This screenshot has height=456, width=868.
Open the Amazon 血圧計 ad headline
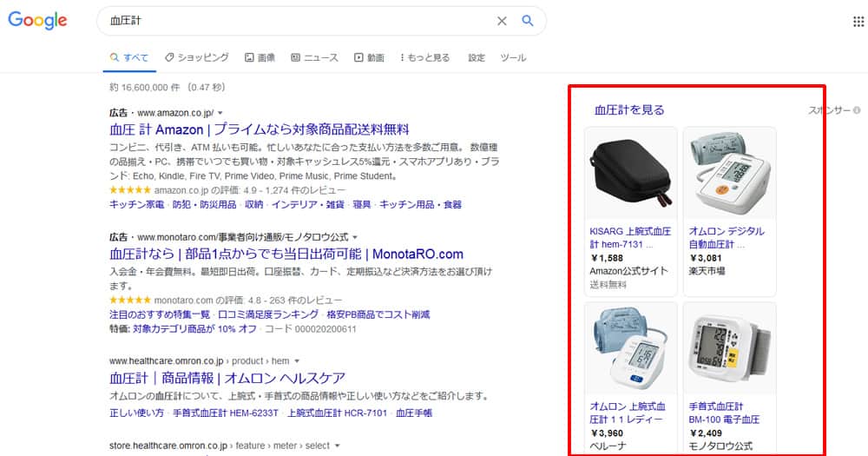tap(259, 129)
